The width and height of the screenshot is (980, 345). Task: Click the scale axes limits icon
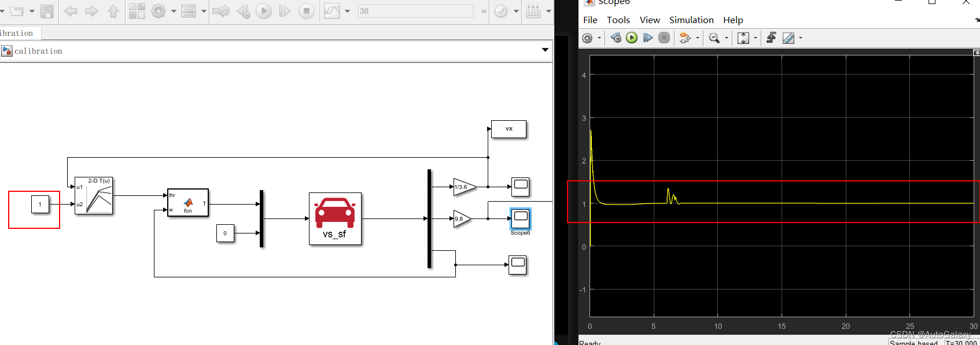point(743,38)
